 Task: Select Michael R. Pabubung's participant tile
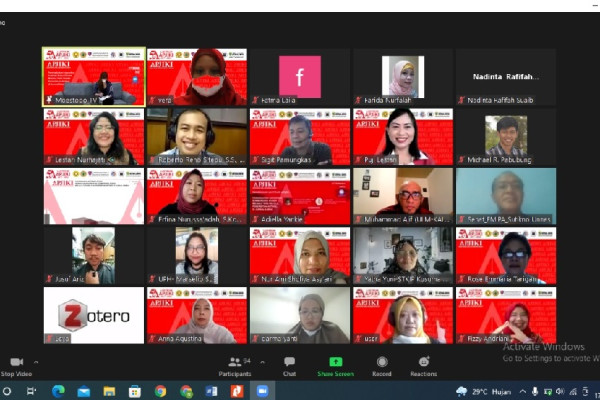pyautogui.click(x=506, y=137)
